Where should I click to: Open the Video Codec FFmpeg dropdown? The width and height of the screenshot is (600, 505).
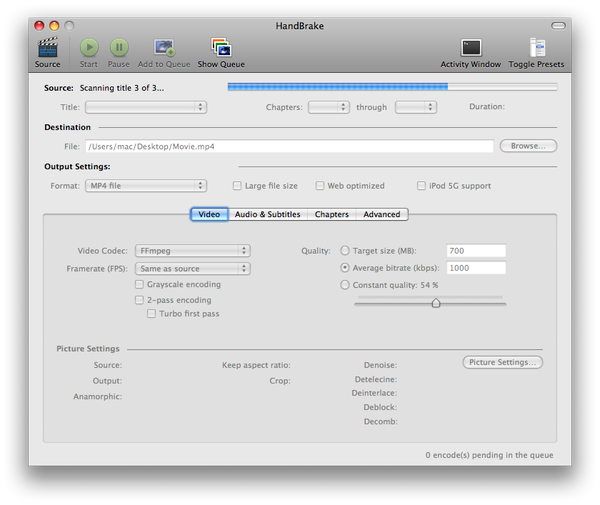(193, 251)
